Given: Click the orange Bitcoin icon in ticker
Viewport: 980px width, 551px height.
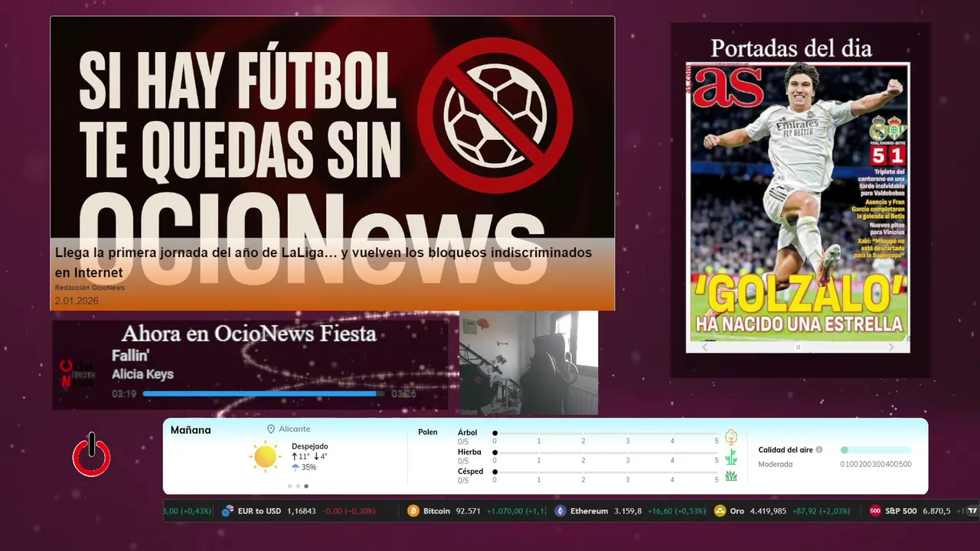Looking at the screenshot, I should coord(413,511).
